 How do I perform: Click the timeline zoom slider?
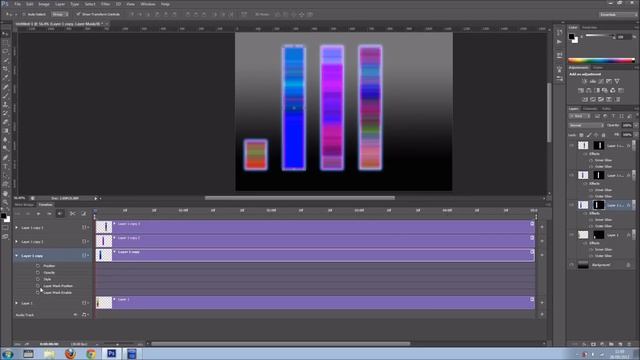117,344
